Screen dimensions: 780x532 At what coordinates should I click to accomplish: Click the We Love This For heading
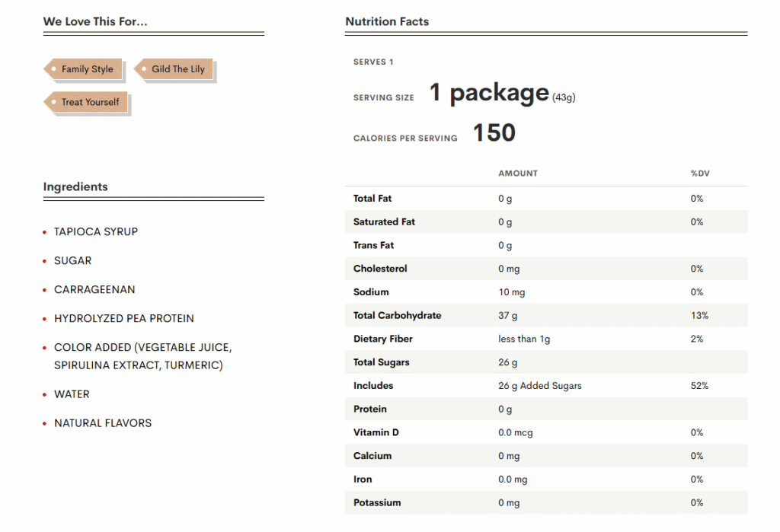click(x=95, y=21)
